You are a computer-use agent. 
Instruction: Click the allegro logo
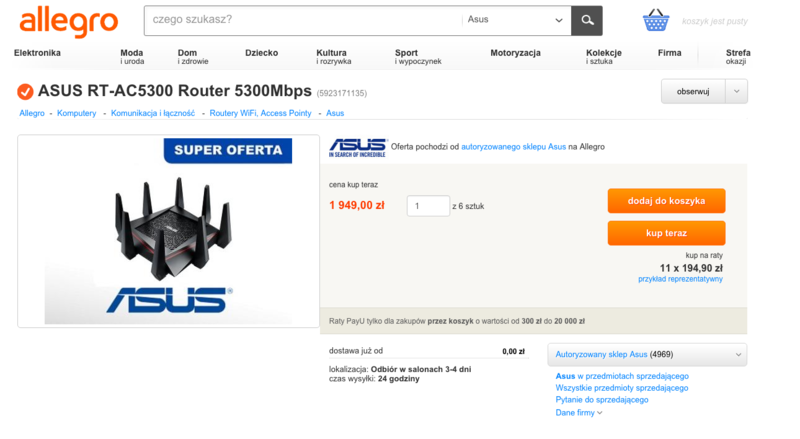coord(68,22)
